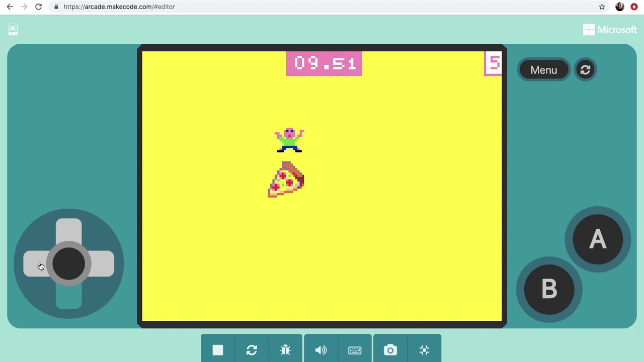The width and height of the screenshot is (644, 362).
Task: View site security lock info
Action: click(56, 7)
